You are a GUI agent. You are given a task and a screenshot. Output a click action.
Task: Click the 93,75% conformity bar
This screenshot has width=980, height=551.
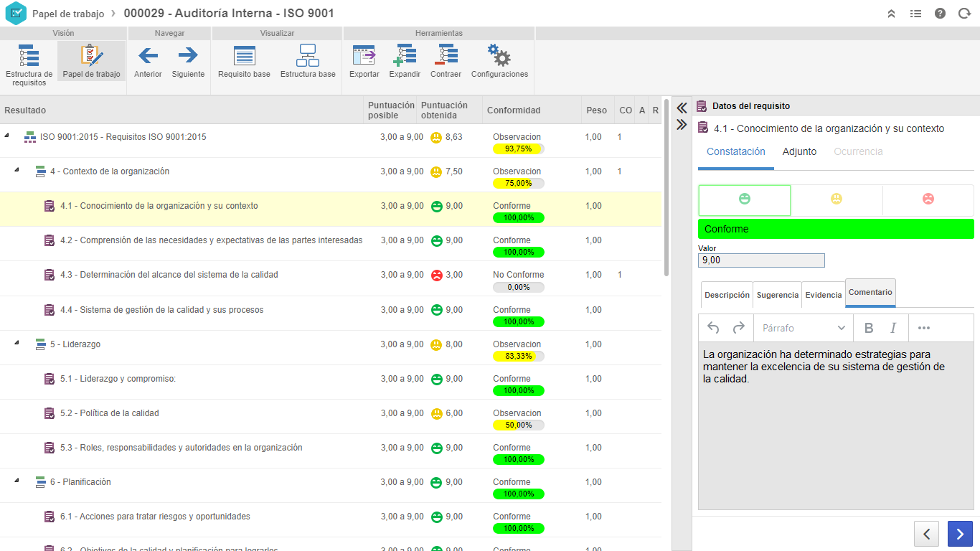(x=518, y=149)
